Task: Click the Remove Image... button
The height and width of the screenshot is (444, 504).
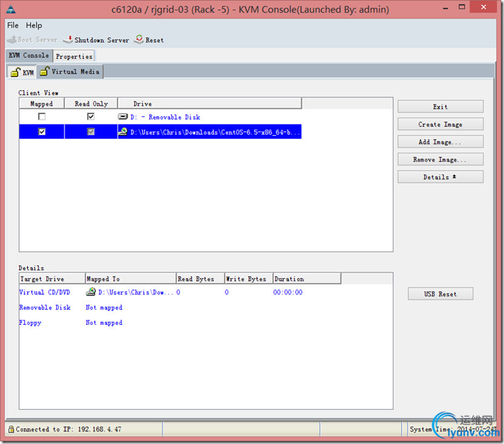Action: 440,160
